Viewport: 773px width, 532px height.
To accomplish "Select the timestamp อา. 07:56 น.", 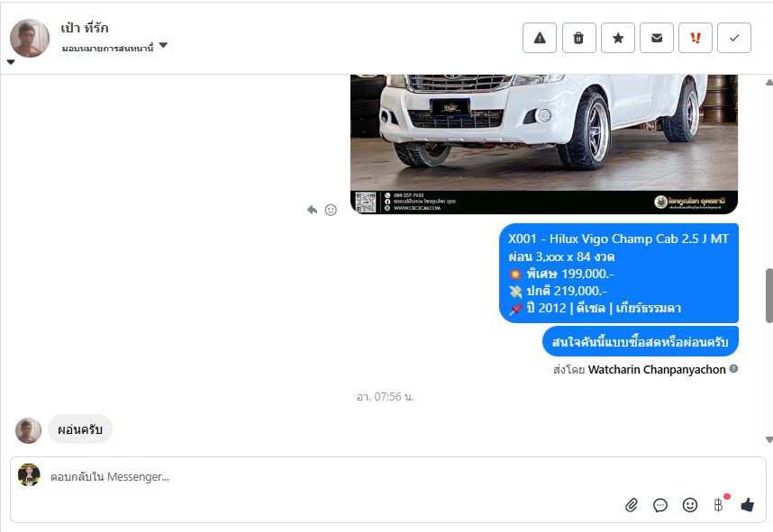I will coord(385,397).
